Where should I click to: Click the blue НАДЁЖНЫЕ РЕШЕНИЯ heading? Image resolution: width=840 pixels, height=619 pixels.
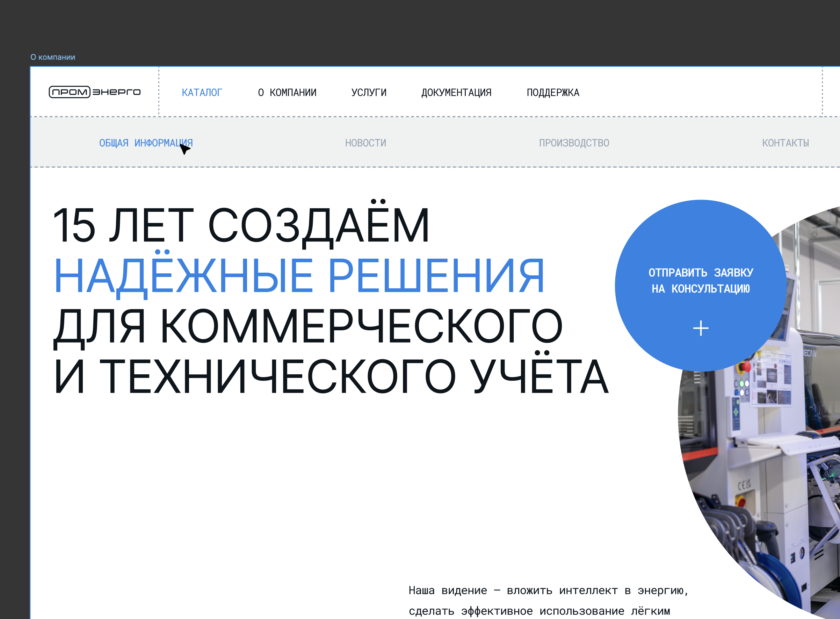(299, 275)
